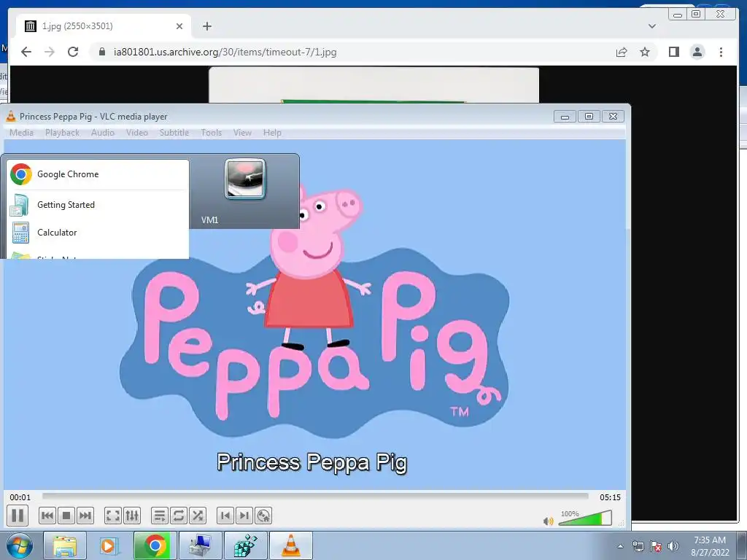Screen dimensions: 747x560
Task: Go to next chapter in VLC
Action: [x=244, y=516]
